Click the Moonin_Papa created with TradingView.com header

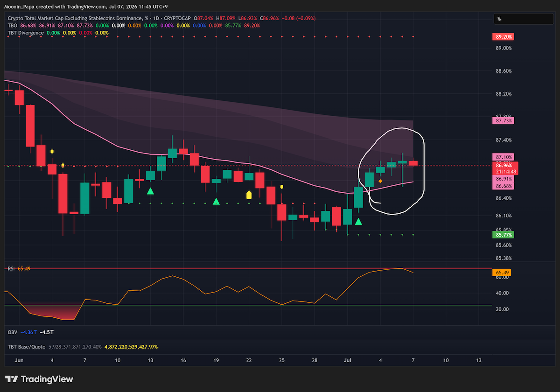(x=85, y=7)
